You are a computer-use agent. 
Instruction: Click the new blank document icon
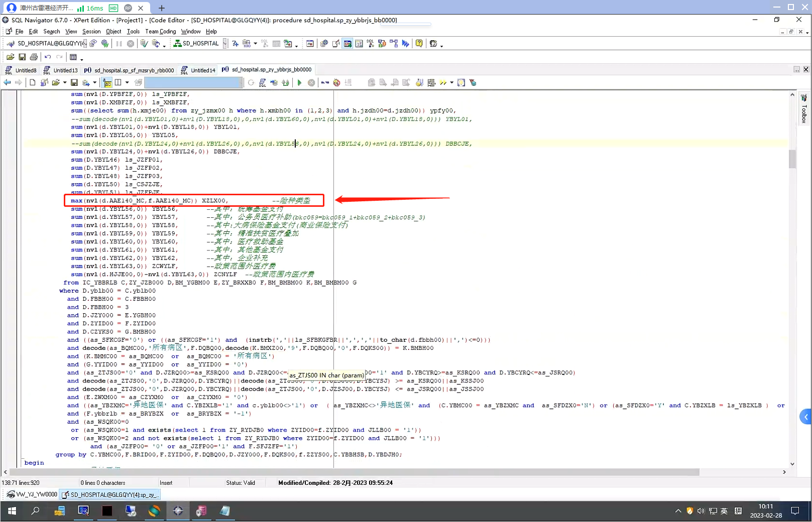tap(33, 83)
